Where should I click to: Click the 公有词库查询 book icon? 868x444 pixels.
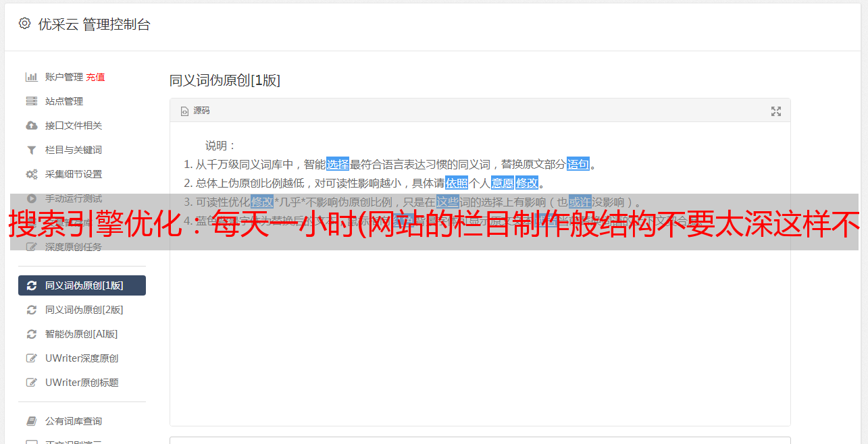[31, 421]
